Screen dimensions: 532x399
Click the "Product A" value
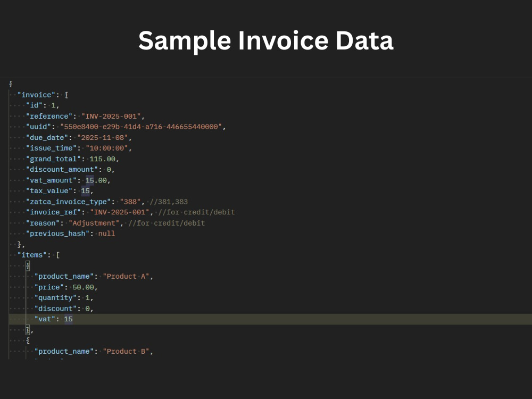tap(126, 277)
